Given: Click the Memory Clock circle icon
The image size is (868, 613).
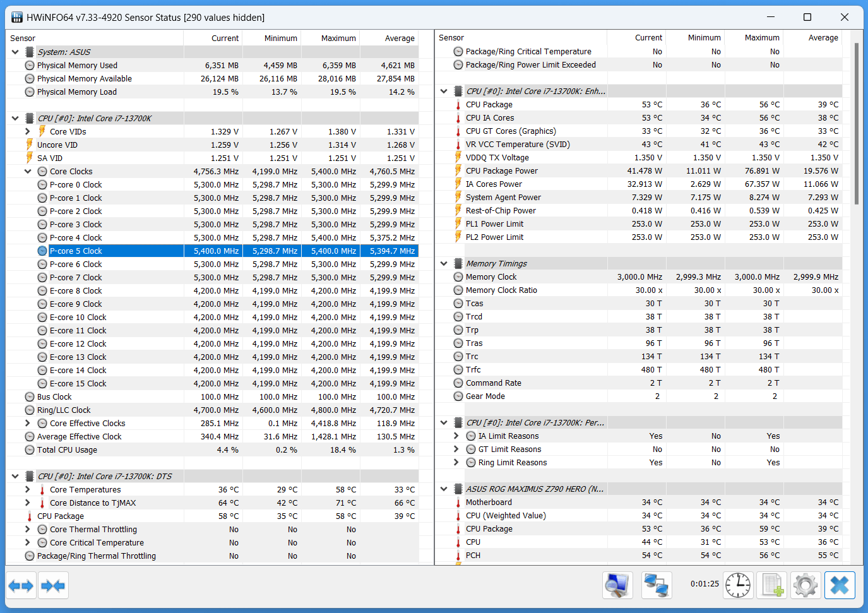Looking at the screenshot, I should (x=458, y=277).
